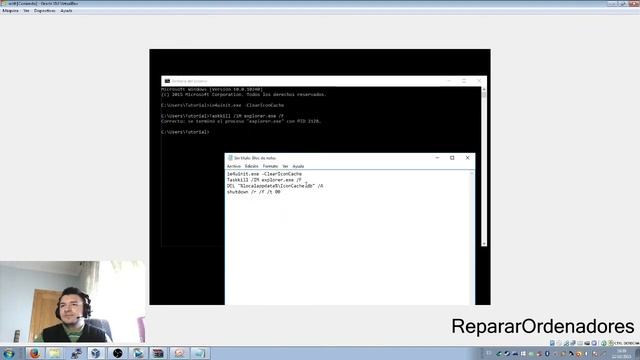Click the VirtualBox green mouse integration icon

[x=603, y=343]
